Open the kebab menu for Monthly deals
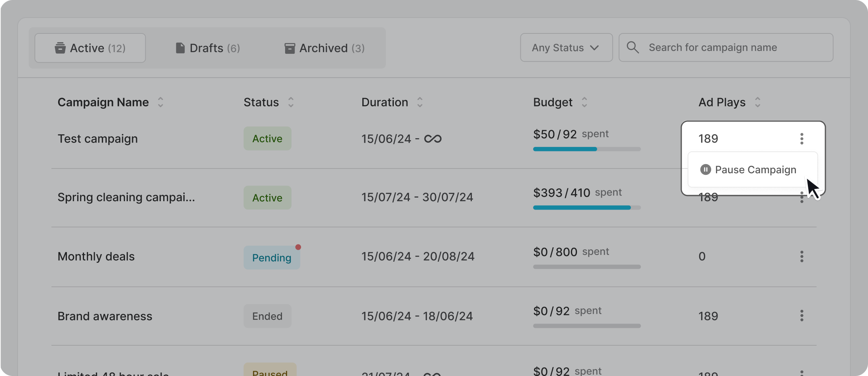 point(802,257)
